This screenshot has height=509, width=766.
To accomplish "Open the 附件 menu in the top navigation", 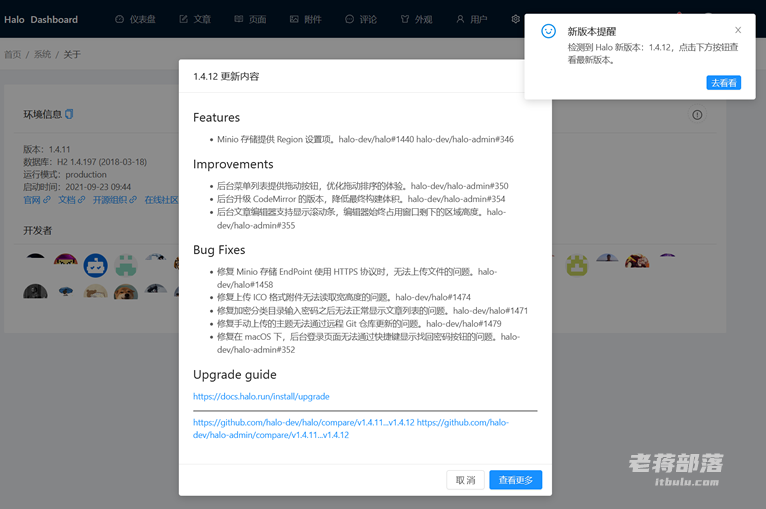I will tap(305, 19).
